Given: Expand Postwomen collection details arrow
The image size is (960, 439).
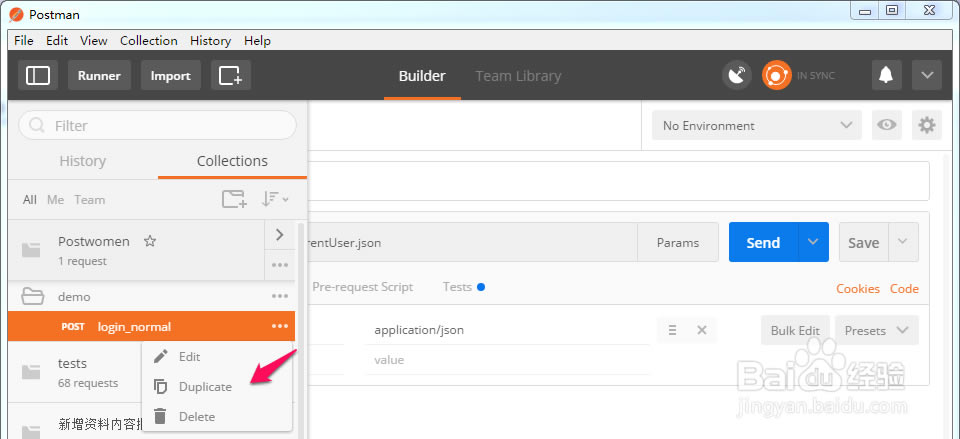Looking at the screenshot, I should pos(280,235).
